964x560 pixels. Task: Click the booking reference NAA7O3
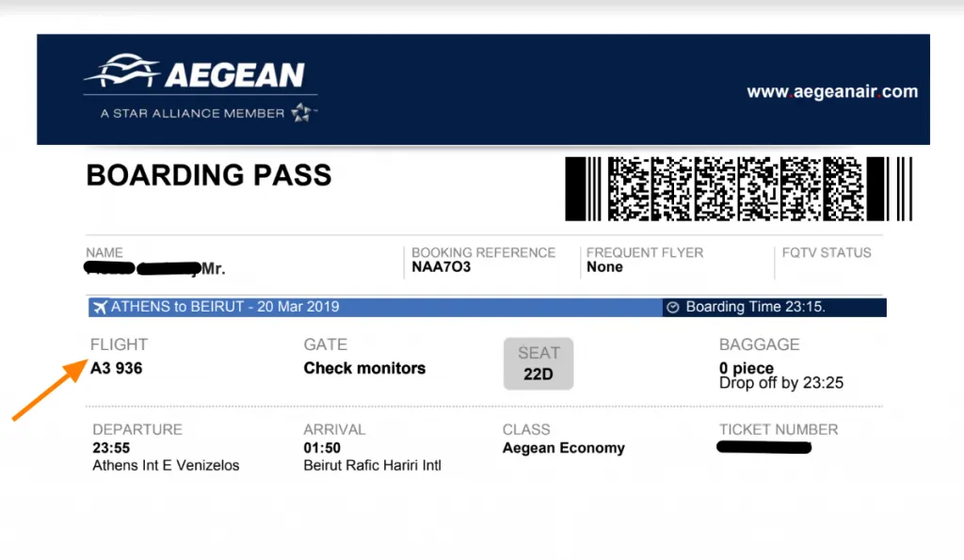[441, 266]
